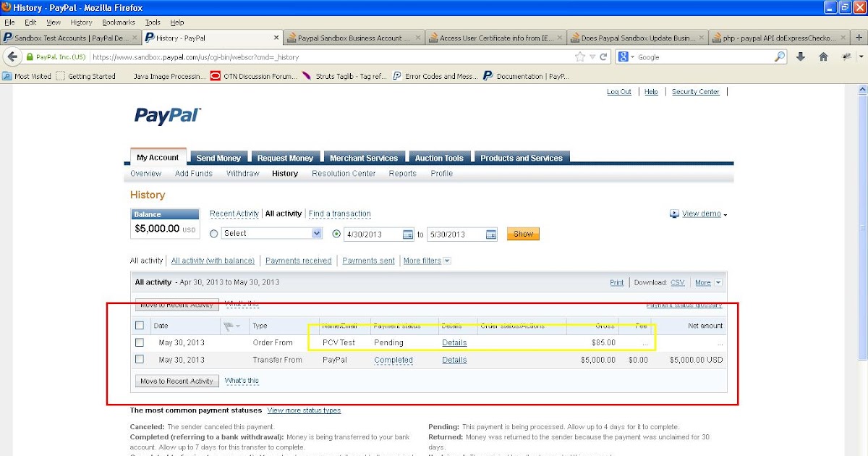Image resolution: width=868 pixels, height=456 pixels.
Task: Open the Profile subtab
Action: [x=442, y=174]
